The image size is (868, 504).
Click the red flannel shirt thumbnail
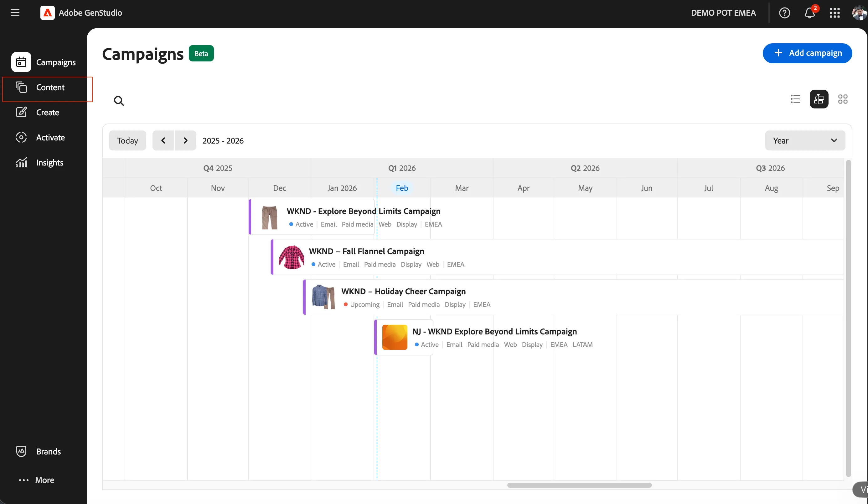coord(292,257)
